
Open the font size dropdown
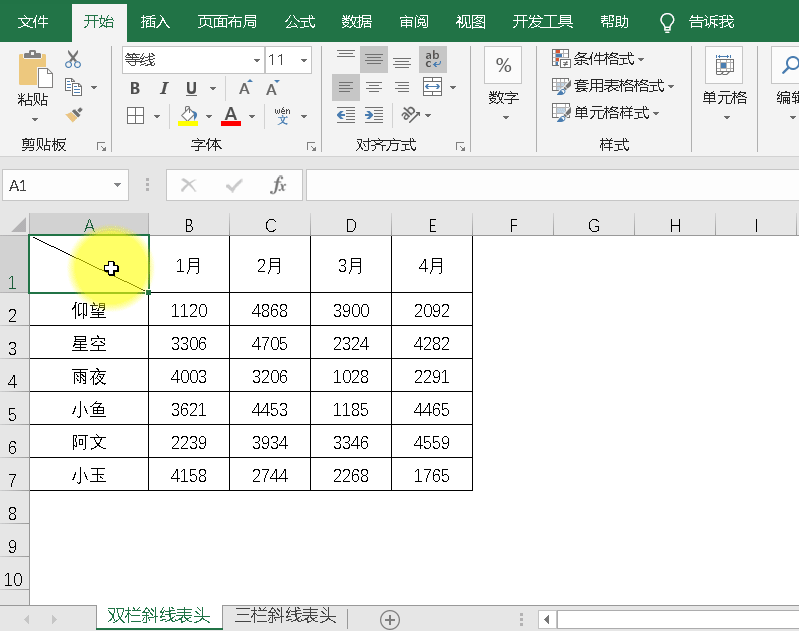(x=303, y=60)
